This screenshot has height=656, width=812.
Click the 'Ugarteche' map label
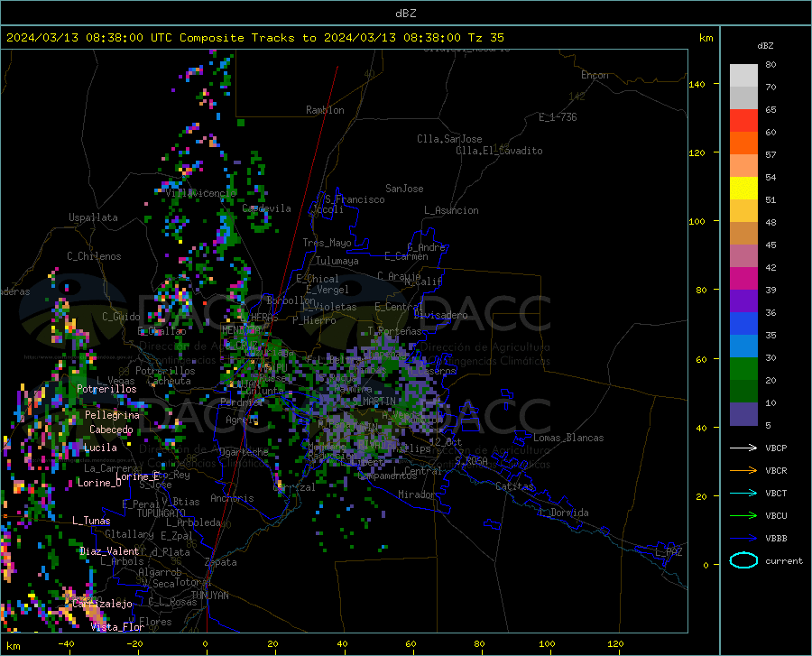point(245,452)
